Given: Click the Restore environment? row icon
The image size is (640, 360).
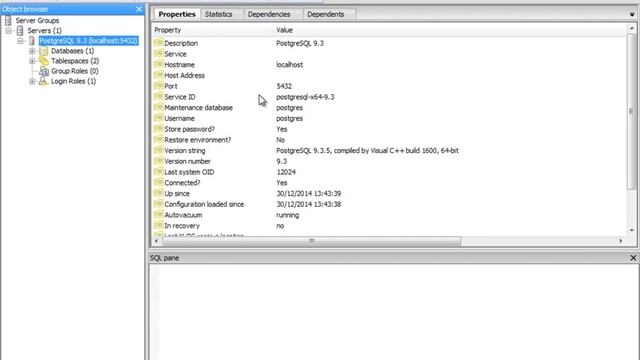Looking at the screenshot, I should [158, 140].
